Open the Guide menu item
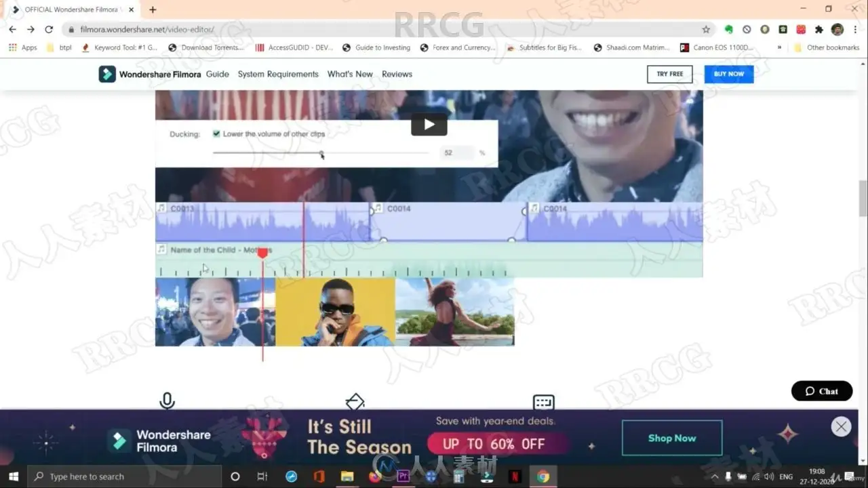The height and width of the screenshot is (488, 868). point(218,74)
